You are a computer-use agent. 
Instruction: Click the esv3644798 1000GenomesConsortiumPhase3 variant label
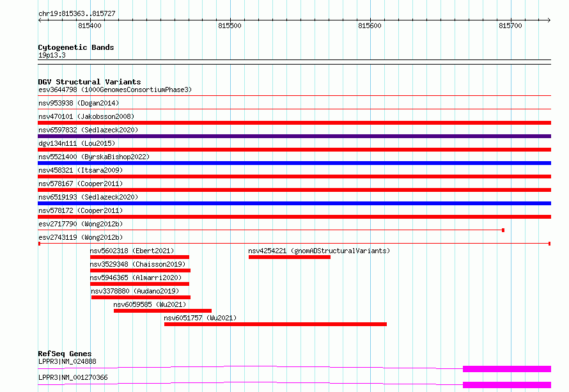tap(115, 90)
